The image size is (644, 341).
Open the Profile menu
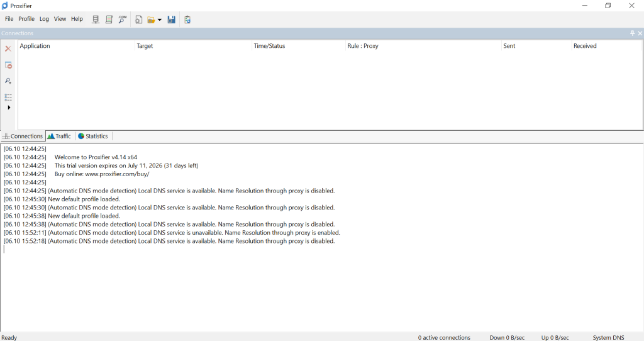tap(26, 19)
